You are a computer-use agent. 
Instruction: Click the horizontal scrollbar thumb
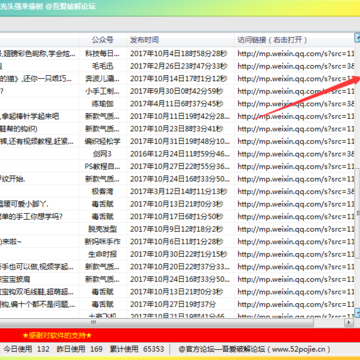pos(157,322)
